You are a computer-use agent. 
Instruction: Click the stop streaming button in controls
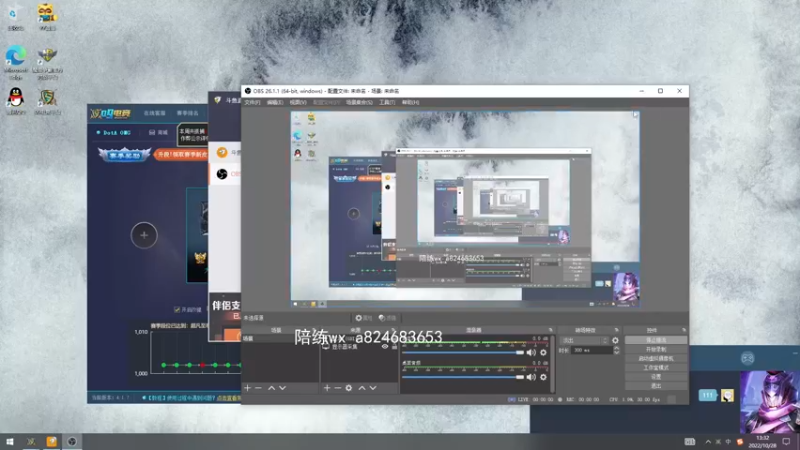pos(656,340)
